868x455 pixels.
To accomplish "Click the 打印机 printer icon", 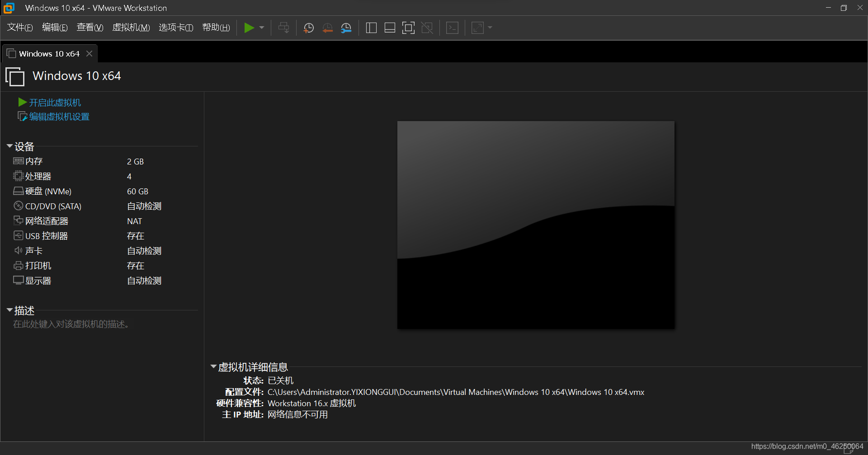I will click(18, 266).
